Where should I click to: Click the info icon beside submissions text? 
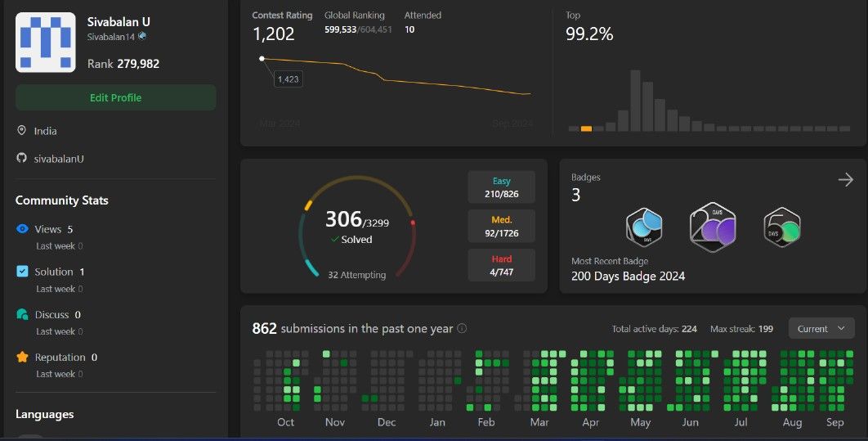tap(462, 328)
